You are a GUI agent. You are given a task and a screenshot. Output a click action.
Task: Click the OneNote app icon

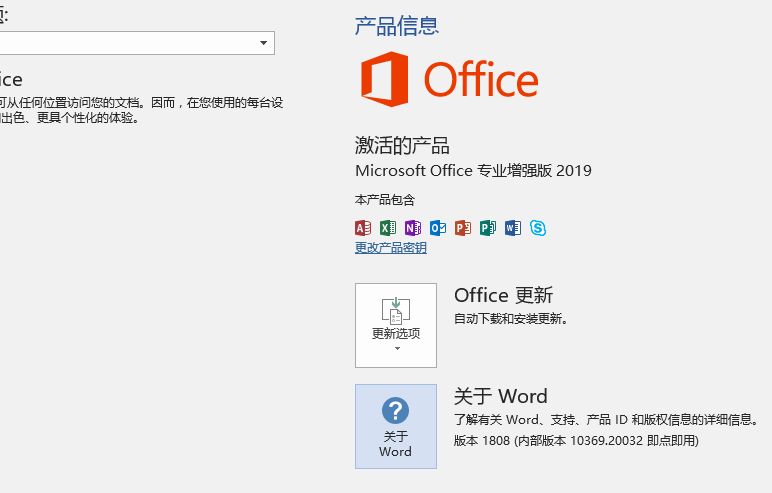[x=413, y=228]
